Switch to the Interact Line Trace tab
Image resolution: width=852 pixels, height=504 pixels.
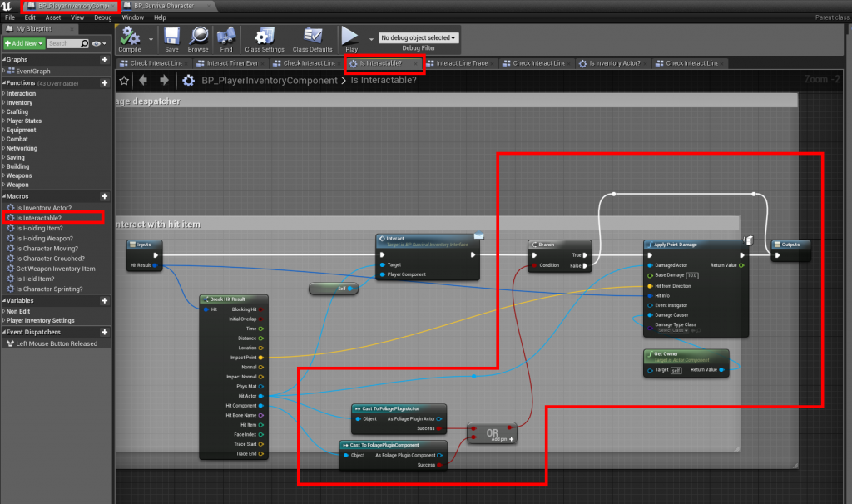point(461,63)
